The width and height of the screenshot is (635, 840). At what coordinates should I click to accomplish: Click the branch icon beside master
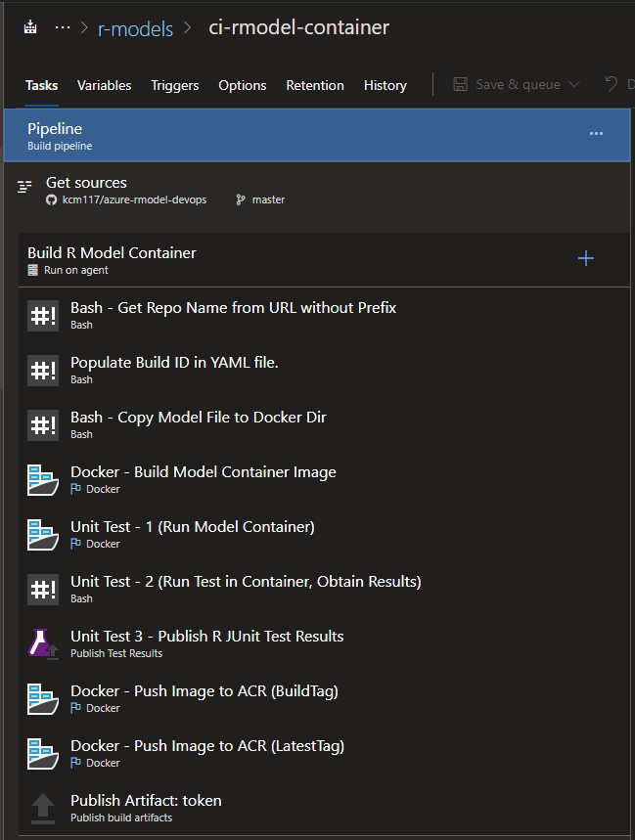pyautogui.click(x=241, y=199)
